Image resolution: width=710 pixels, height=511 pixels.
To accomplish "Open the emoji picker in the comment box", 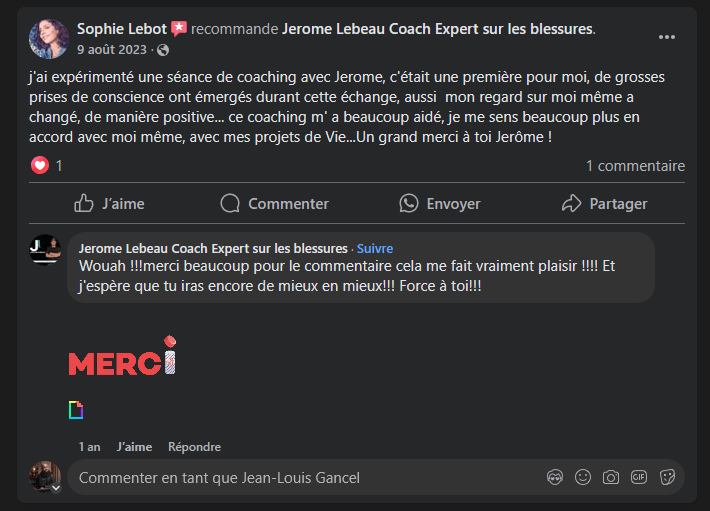I will tap(583, 478).
